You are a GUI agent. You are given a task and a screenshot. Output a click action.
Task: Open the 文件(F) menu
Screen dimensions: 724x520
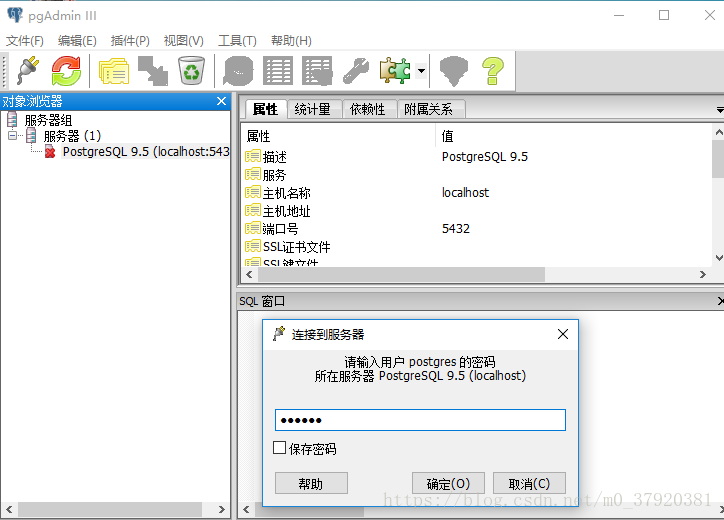tap(24, 41)
